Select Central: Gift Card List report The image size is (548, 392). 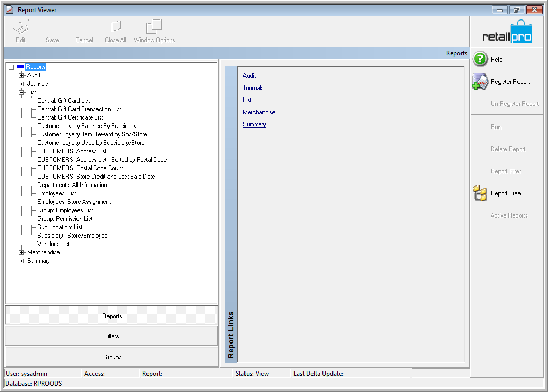(64, 101)
